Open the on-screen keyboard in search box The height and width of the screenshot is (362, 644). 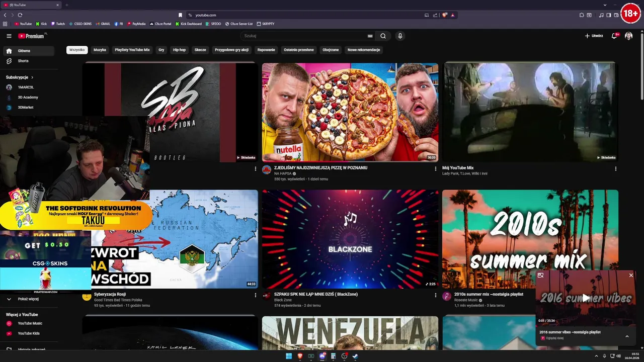click(x=370, y=36)
